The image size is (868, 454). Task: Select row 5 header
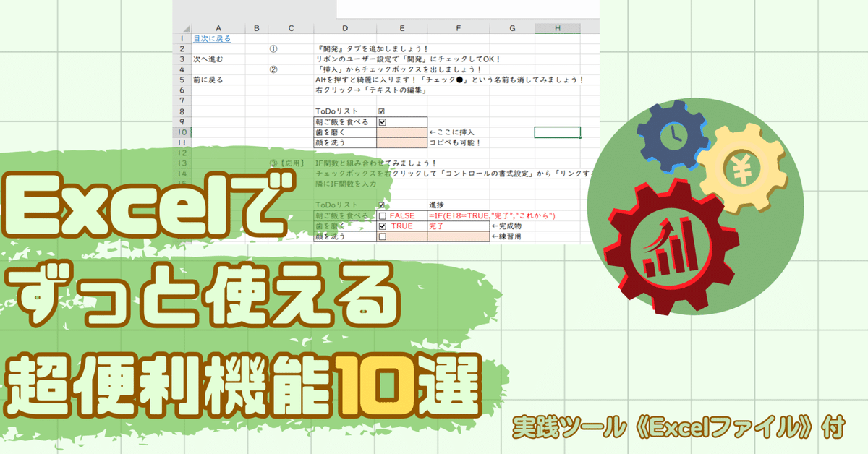click(x=182, y=80)
